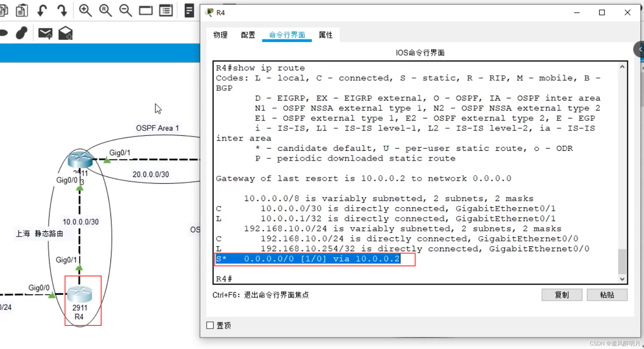Click the Redo arrow icon
This screenshot has height=349, width=644.
pos(62,11)
